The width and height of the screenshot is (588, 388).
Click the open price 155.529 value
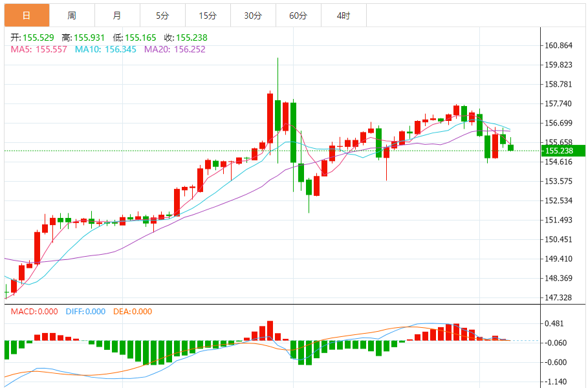pos(38,38)
